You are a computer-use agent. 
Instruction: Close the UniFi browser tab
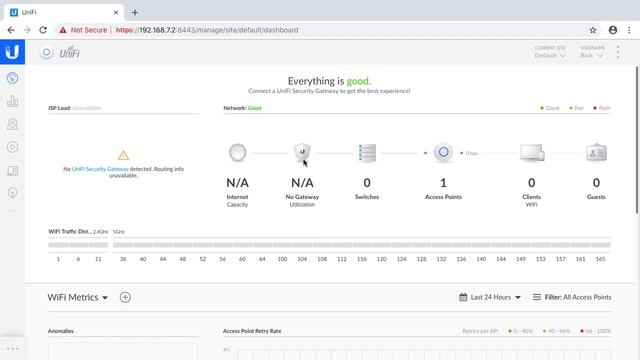(116, 12)
